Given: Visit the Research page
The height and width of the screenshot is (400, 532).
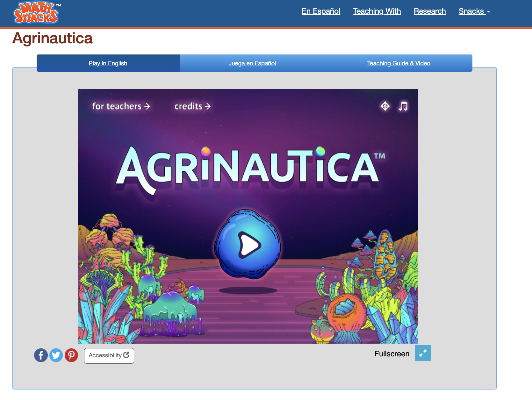Looking at the screenshot, I should click(430, 11).
